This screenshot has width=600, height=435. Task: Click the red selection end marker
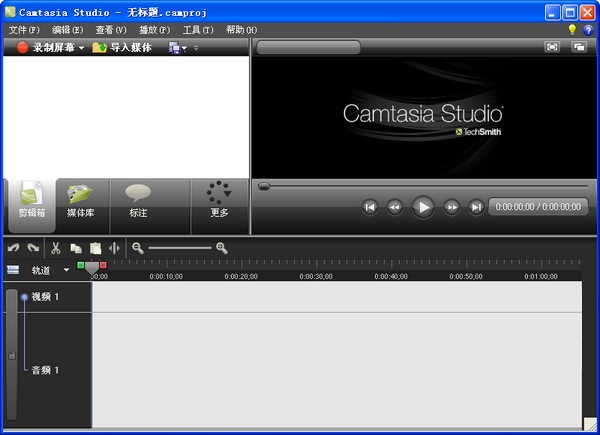click(x=103, y=265)
